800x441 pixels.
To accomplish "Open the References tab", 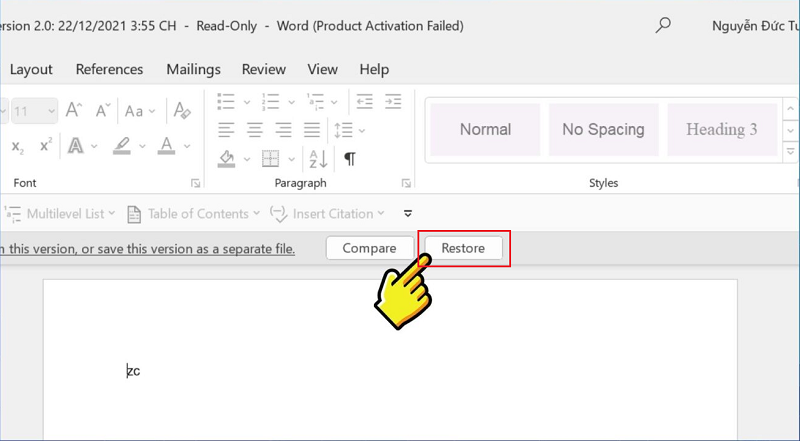I will click(109, 69).
